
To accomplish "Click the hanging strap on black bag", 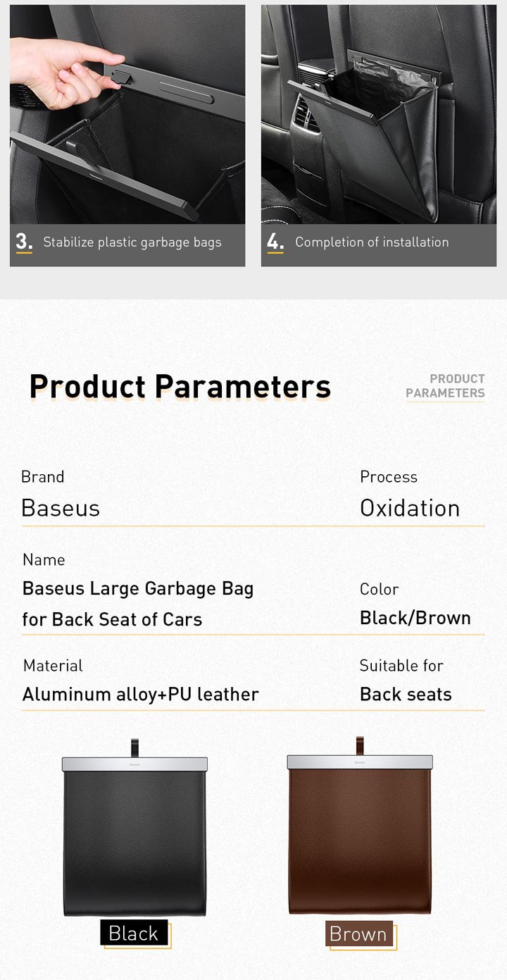I will [134, 748].
